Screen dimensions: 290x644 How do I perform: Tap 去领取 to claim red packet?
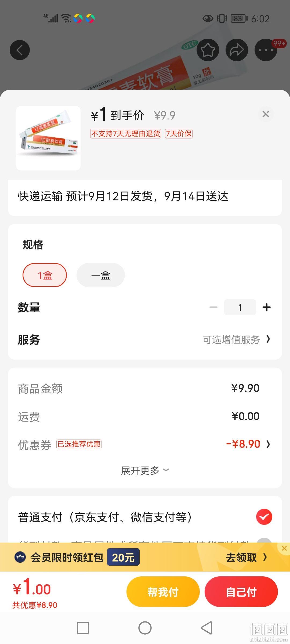pyautogui.click(x=246, y=557)
